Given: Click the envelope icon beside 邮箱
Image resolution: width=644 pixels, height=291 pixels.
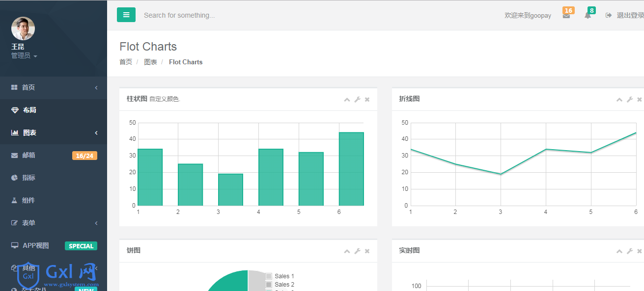Looking at the screenshot, I should pos(14,155).
